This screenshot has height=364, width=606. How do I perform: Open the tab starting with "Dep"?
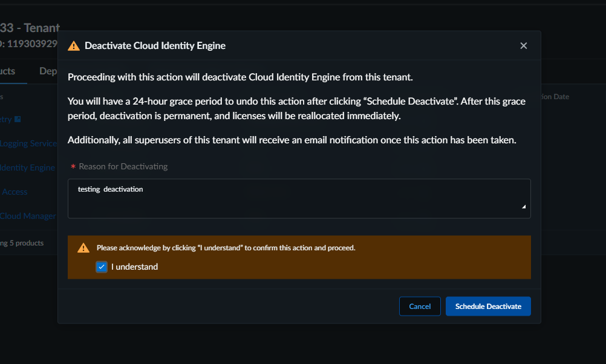coord(48,71)
